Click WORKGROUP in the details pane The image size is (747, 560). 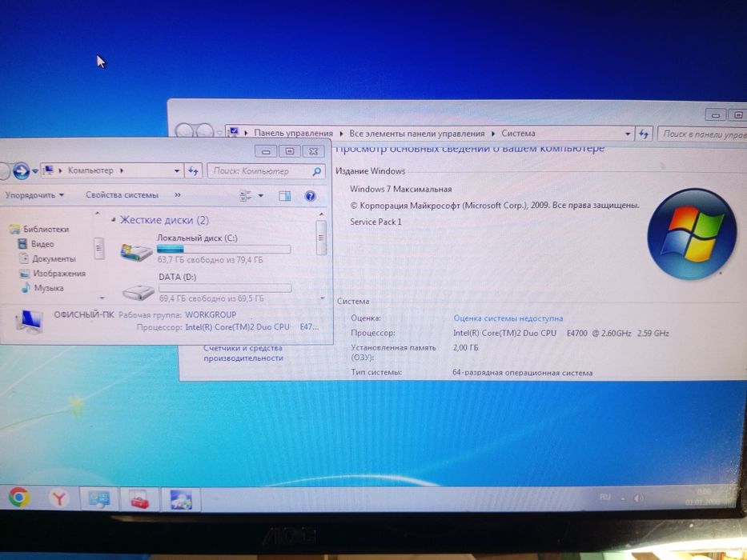click(x=211, y=314)
